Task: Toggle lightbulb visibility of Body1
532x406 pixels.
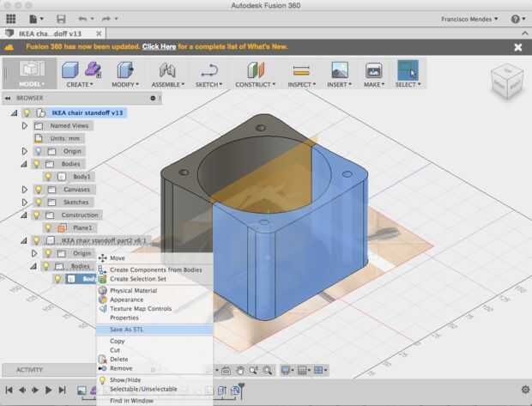Action: click(48, 176)
